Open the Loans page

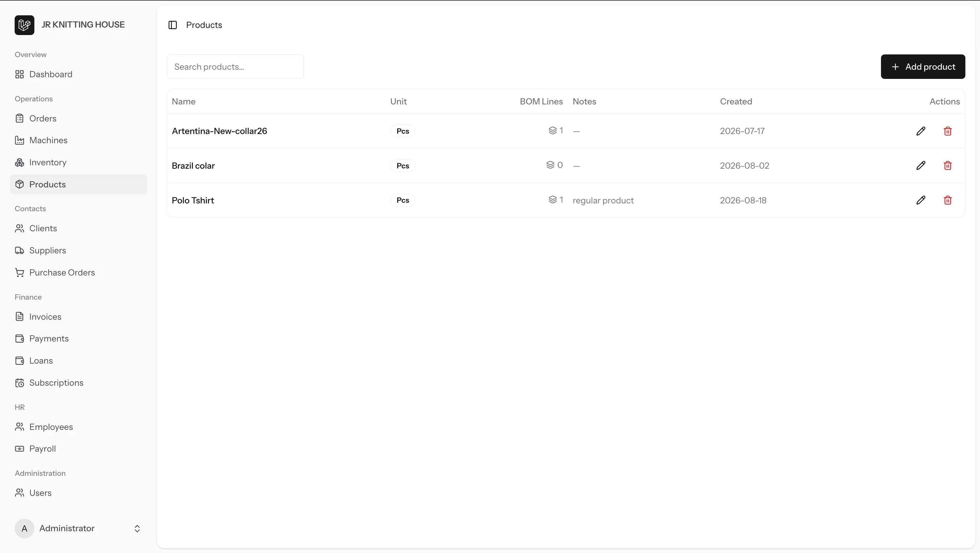click(x=78, y=361)
